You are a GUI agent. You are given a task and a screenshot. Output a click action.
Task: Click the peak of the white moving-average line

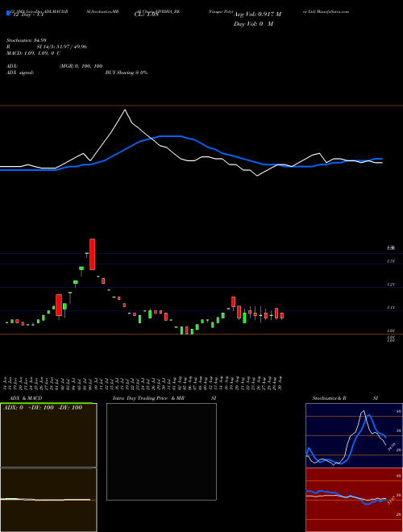[x=125, y=110]
